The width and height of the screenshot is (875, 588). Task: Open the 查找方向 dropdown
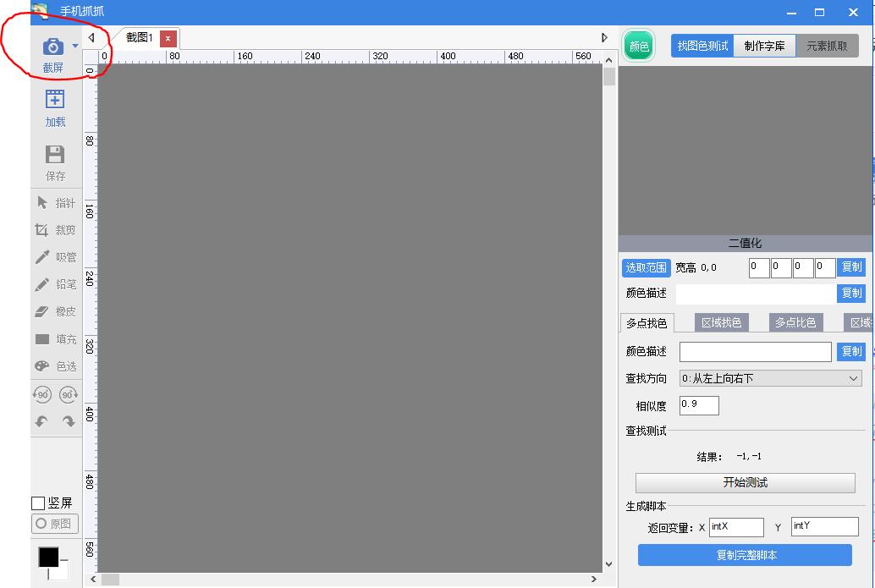point(770,378)
